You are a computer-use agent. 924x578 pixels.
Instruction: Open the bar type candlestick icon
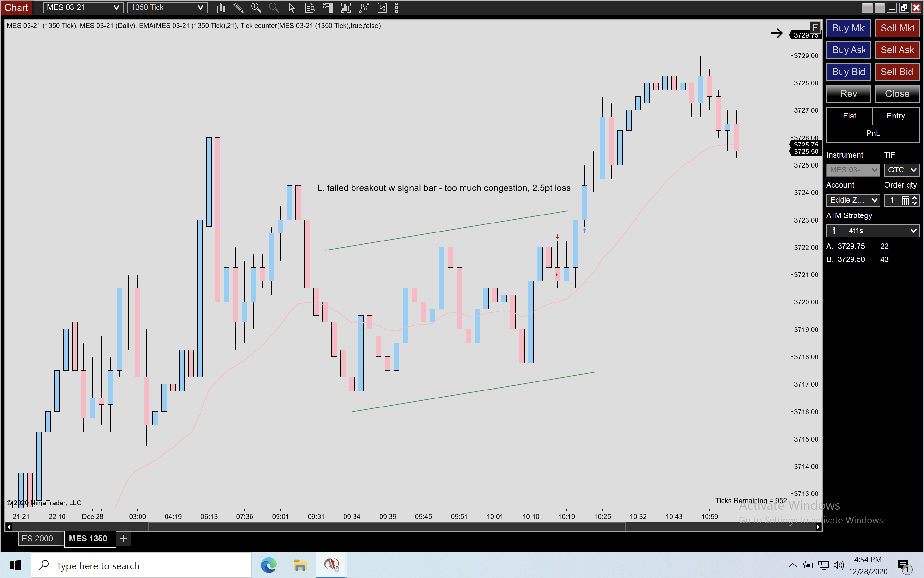[220, 8]
